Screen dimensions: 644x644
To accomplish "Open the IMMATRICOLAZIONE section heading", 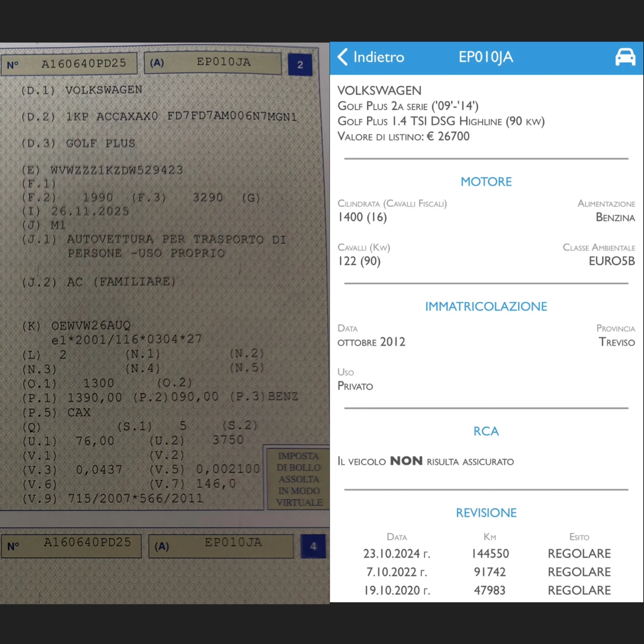I will point(486,306).
